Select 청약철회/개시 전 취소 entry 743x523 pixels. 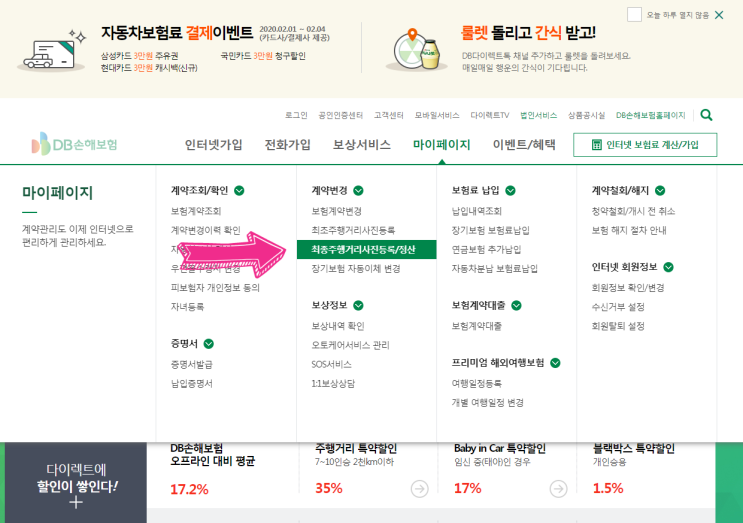coord(634,211)
